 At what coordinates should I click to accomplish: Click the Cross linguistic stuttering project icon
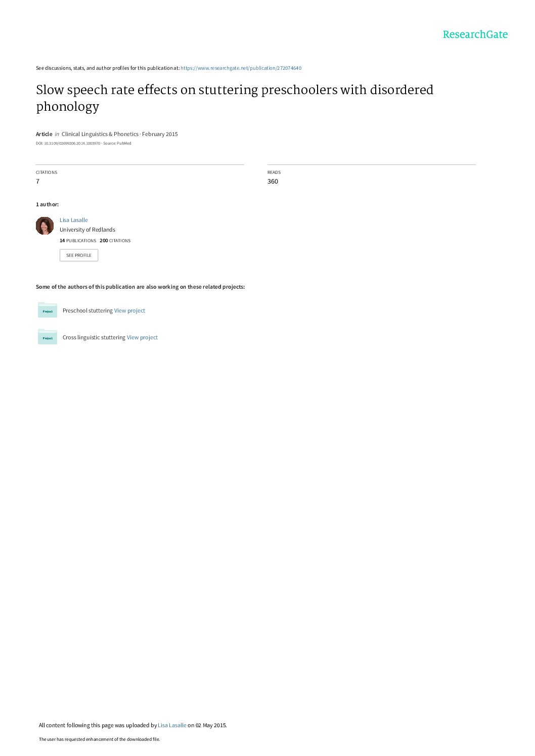(x=48, y=337)
